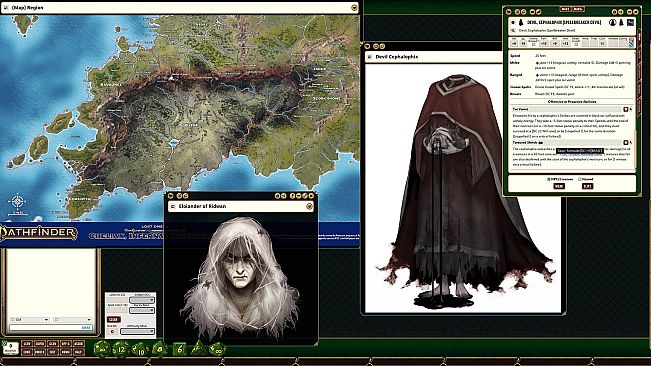Screen dimensions: 651x366
Task: Click the chat text entry field
Action: pos(51,327)
